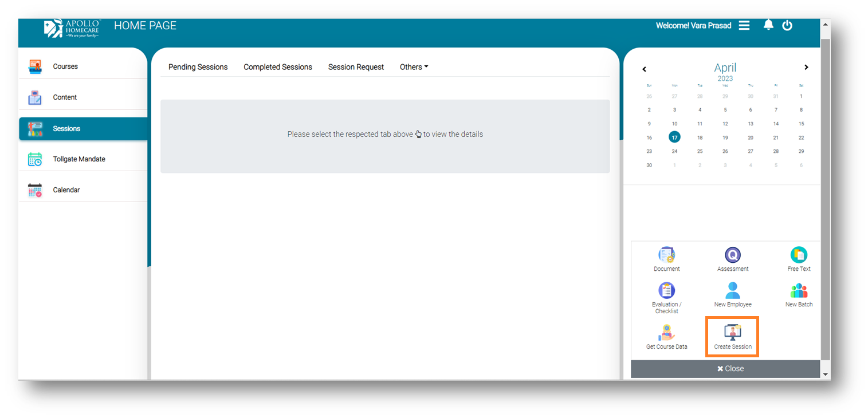Close the quick actions panel
The height and width of the screenshot is (418, 868).
[730, 369]
